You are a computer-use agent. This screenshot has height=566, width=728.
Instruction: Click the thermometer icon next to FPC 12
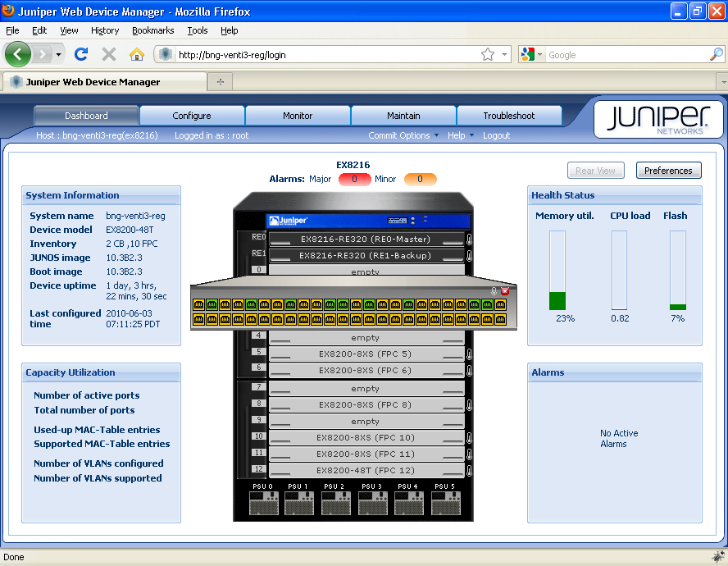(x=470, y=470)
